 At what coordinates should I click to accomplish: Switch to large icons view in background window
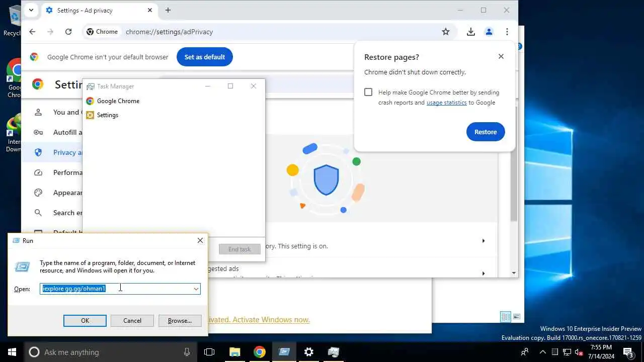click(x=517, y=316)
